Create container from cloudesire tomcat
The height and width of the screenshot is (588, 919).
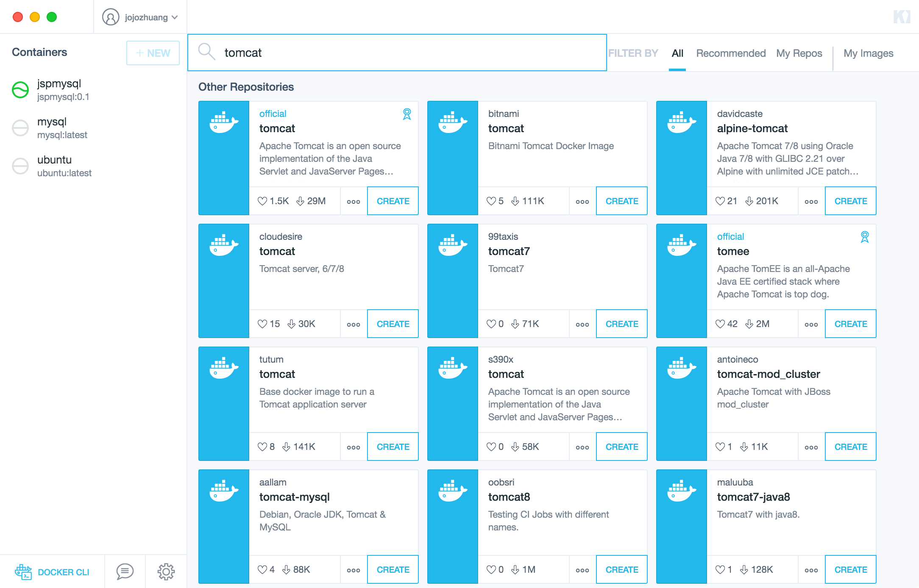click(393, 324)
